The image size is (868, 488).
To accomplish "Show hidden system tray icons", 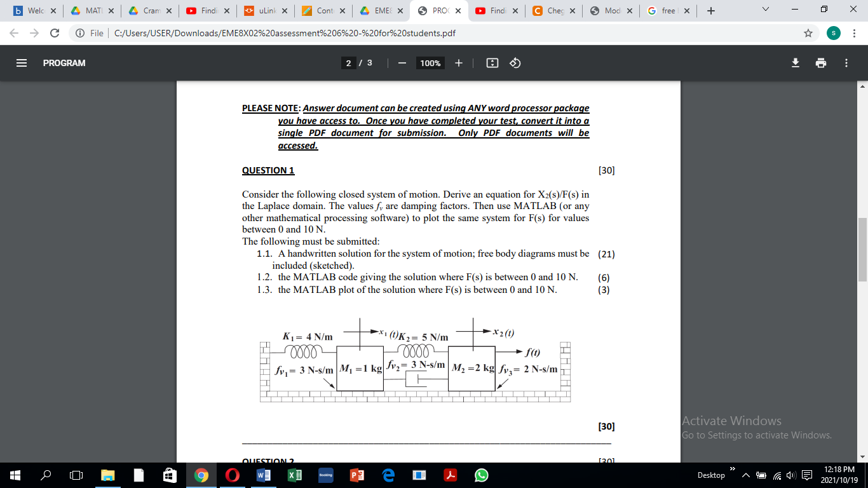I will (745, 475).
